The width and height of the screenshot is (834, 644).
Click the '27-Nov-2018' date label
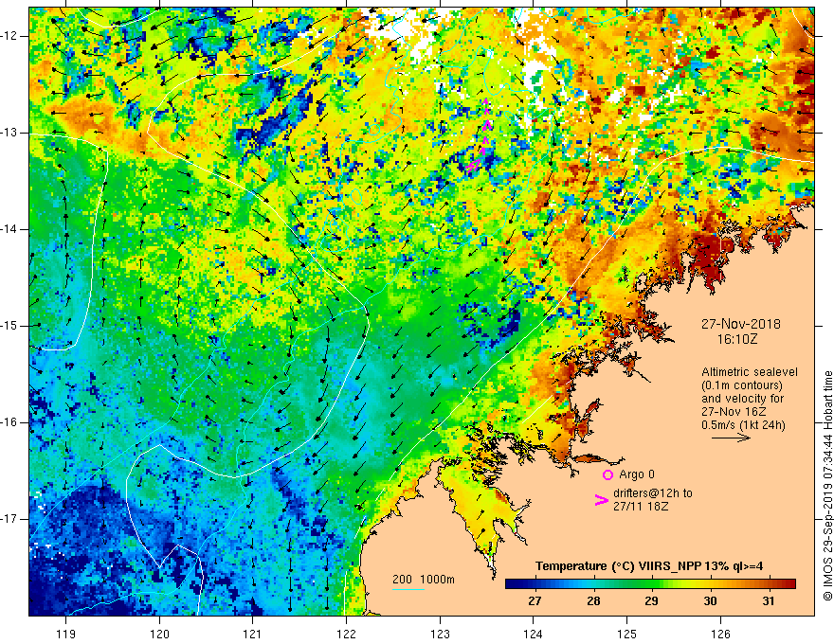tap(740, 324)
